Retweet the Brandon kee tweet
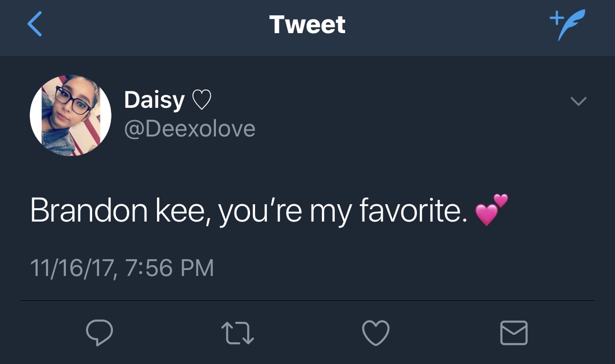615x364 pixels. (x=237, y=332)
